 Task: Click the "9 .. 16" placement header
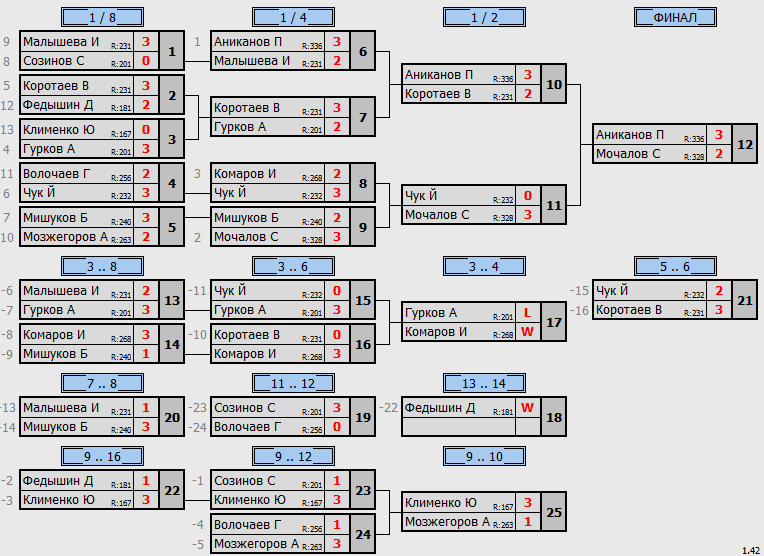(102, 456)
